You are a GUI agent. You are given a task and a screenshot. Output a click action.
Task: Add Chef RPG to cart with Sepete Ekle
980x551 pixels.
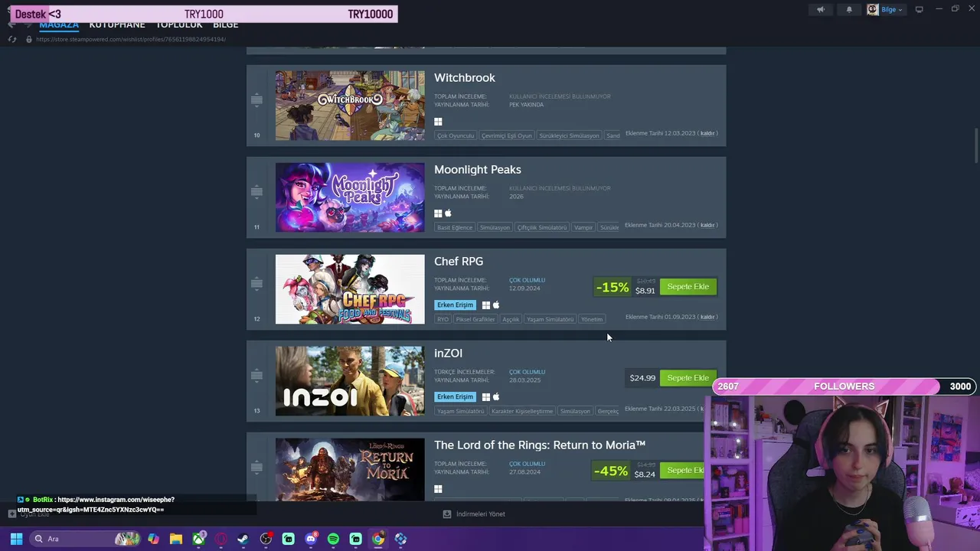point(688,287)
